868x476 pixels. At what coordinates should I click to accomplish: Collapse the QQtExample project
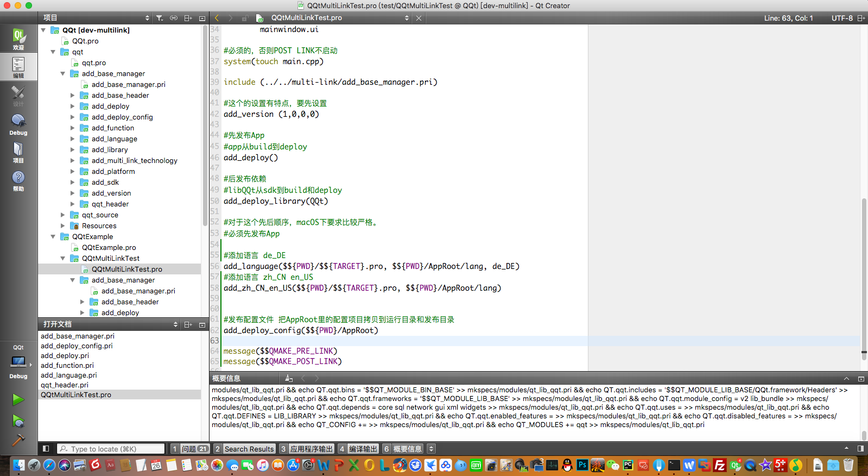[x=53, y=236]
